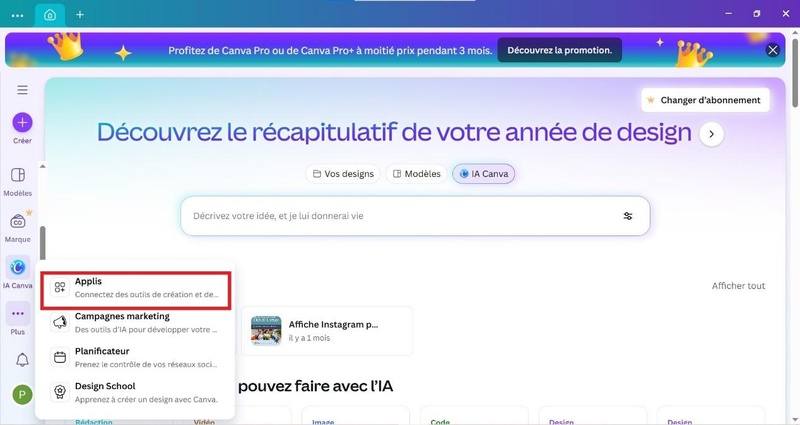Expand recap with the arrow chevron

coord(712,133)
